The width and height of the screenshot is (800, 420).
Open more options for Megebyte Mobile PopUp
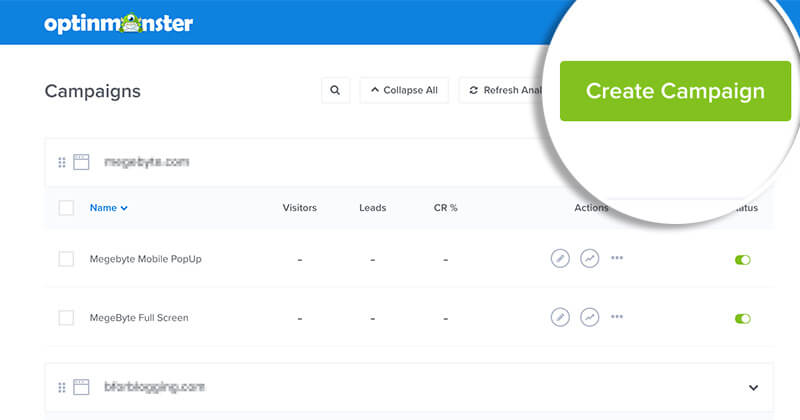tap(617, 258)
